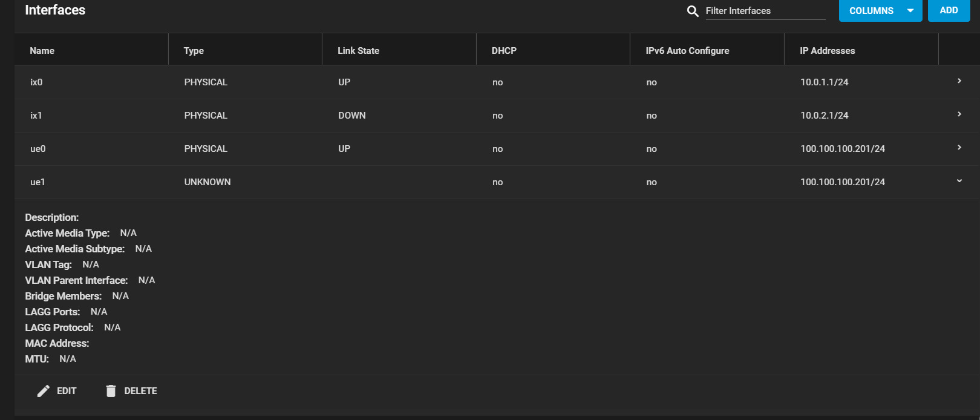Sort by the Name column header
This screenshot has width=980, height=420.
pyautogui.click(x=42, y=51)
